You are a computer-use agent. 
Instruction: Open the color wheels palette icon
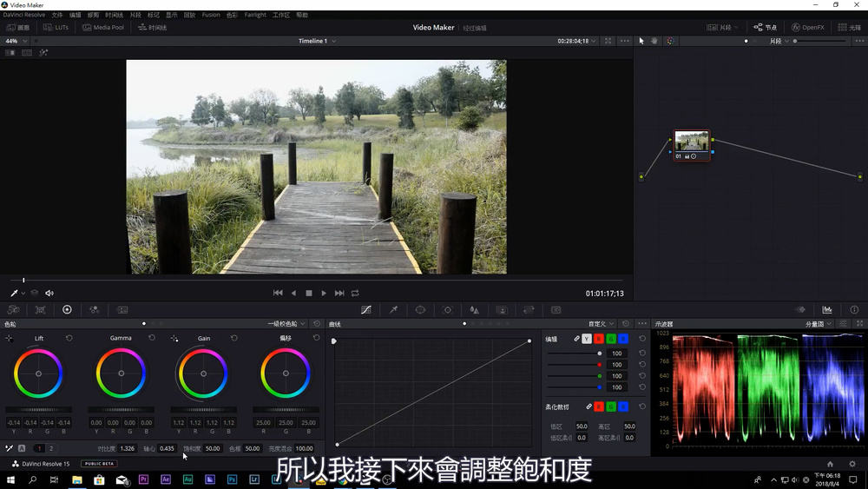pyautogui.click(x=67, y=310)
